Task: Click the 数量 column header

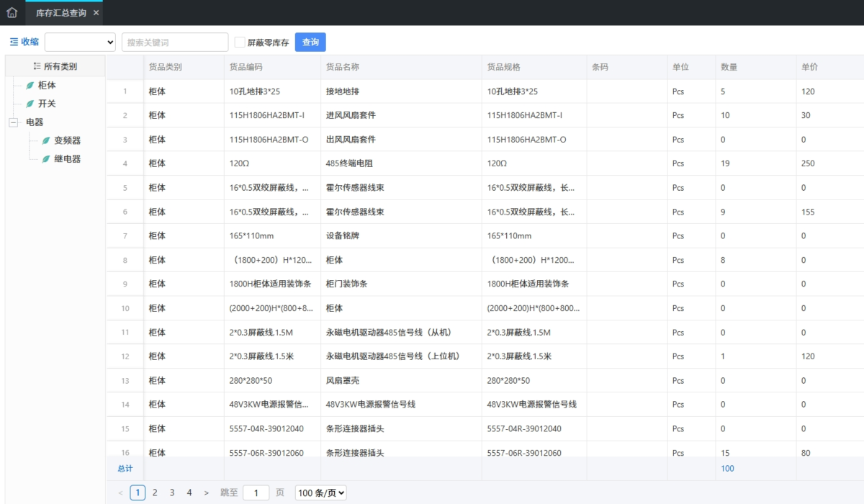Action: (729, 67)
